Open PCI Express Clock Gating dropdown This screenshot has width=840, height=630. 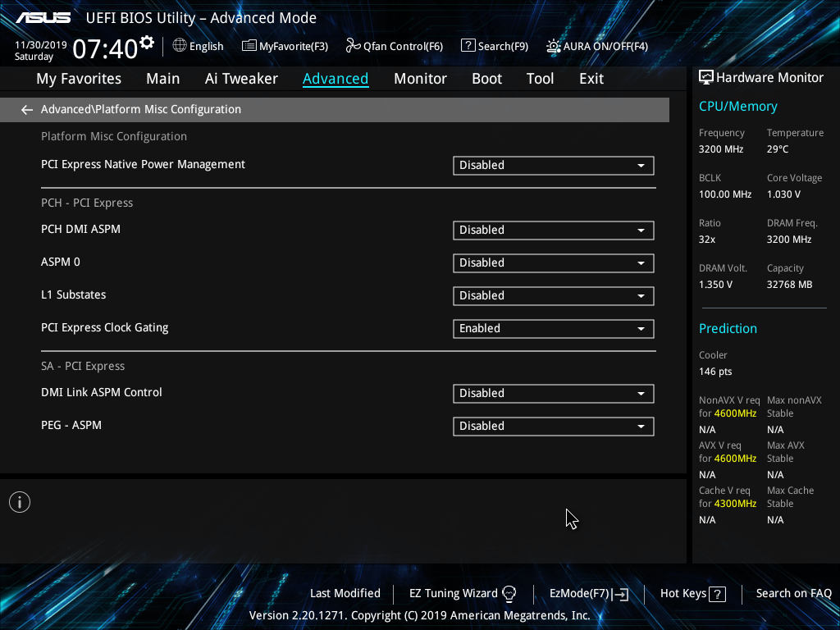pyautogui.click(x=554, y=329)
